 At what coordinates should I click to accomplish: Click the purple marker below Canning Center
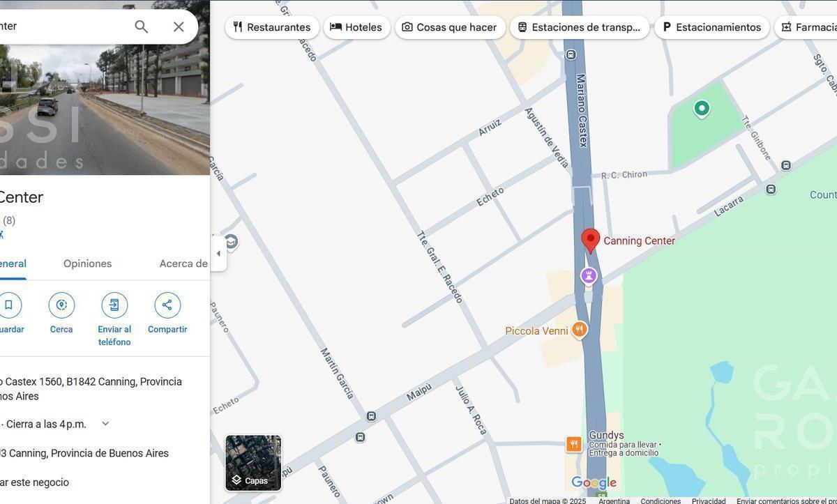pos(589,276)
